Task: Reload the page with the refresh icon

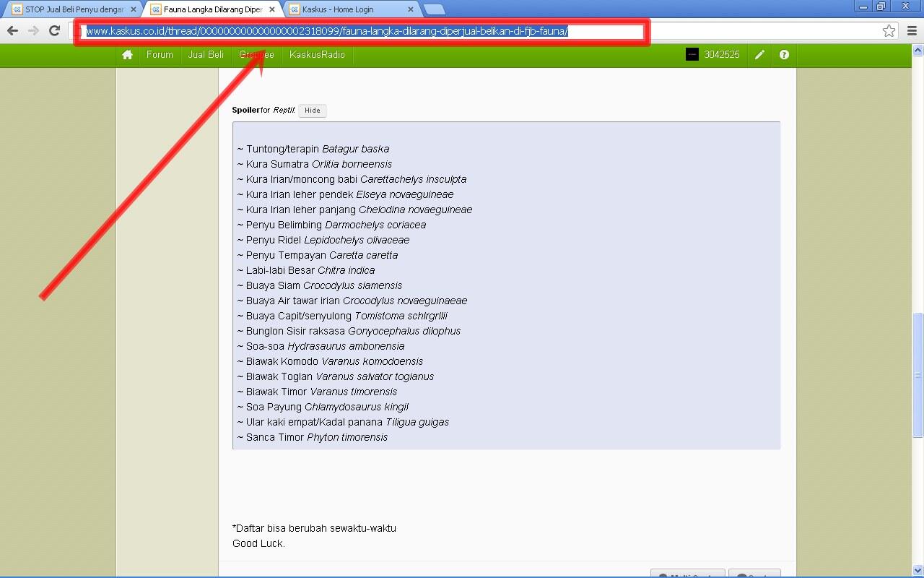Action: tap(54, 30)
